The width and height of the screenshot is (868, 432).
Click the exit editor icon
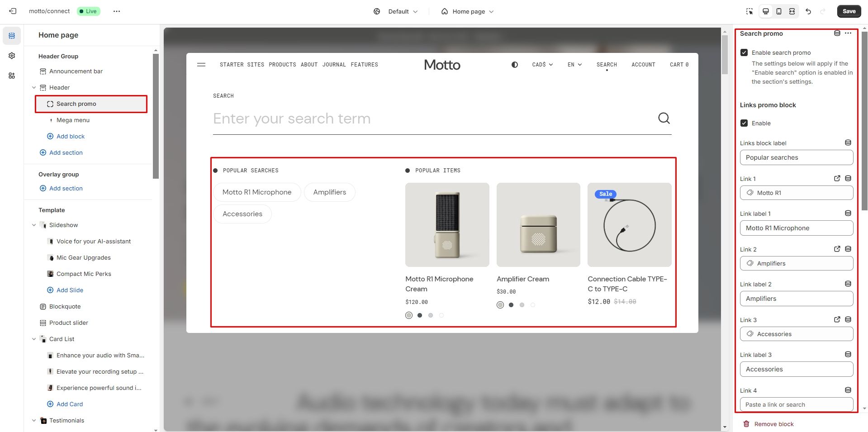click(13, 11)
